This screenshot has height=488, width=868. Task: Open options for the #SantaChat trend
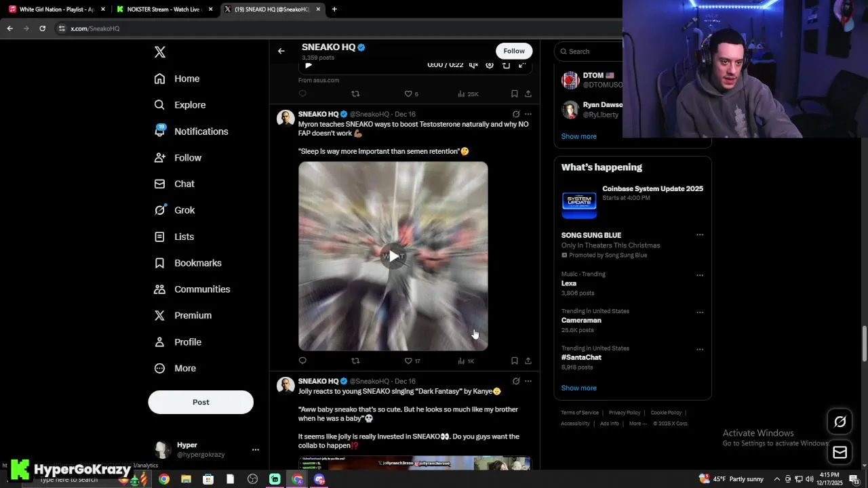tap(700, 350)
